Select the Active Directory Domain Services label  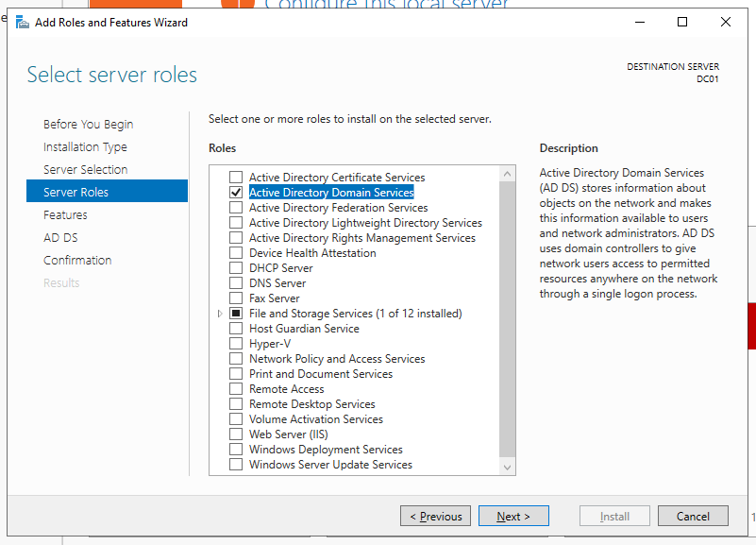(x=331, y=193)
